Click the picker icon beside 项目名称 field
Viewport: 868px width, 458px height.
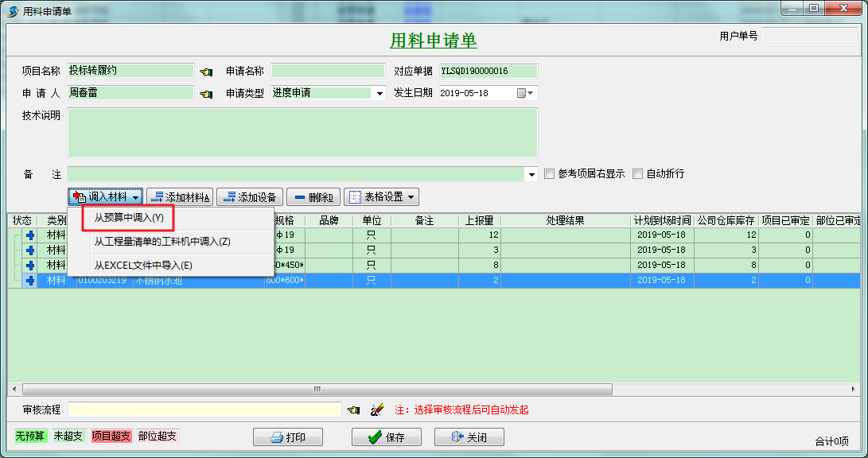(205, 70)
